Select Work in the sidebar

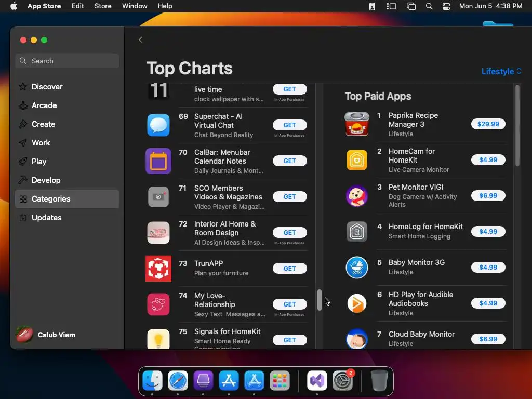67,142
